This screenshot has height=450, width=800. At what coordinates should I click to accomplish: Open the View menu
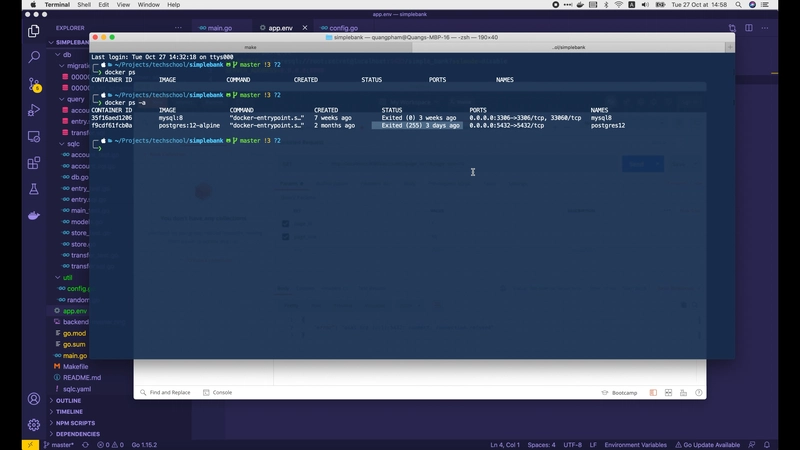(123, 5)
